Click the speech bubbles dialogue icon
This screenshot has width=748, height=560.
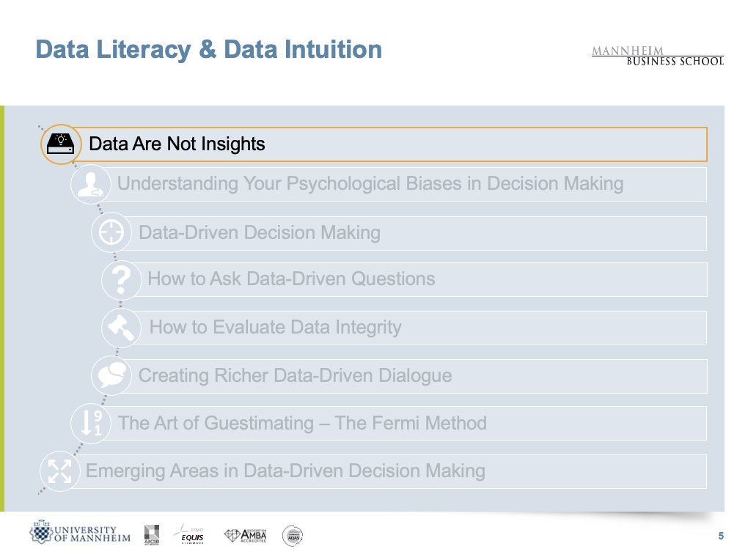111,375
